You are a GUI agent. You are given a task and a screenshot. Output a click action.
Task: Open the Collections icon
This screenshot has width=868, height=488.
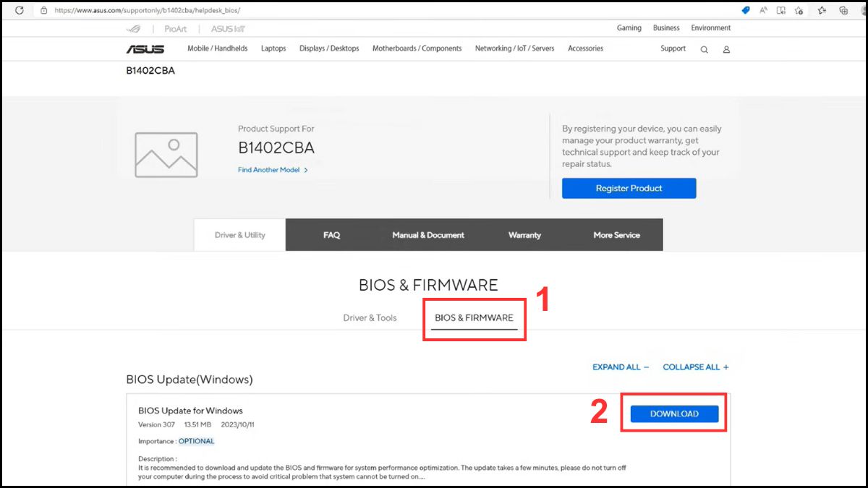843,10
